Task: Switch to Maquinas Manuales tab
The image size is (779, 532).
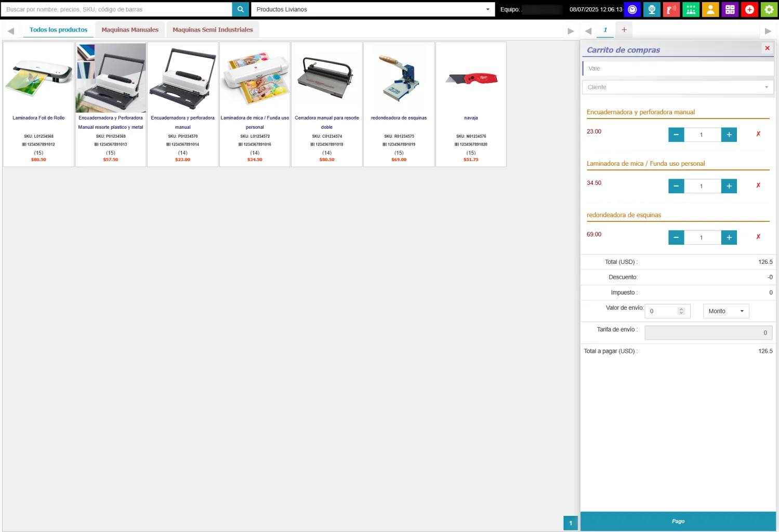Action: 130,30
